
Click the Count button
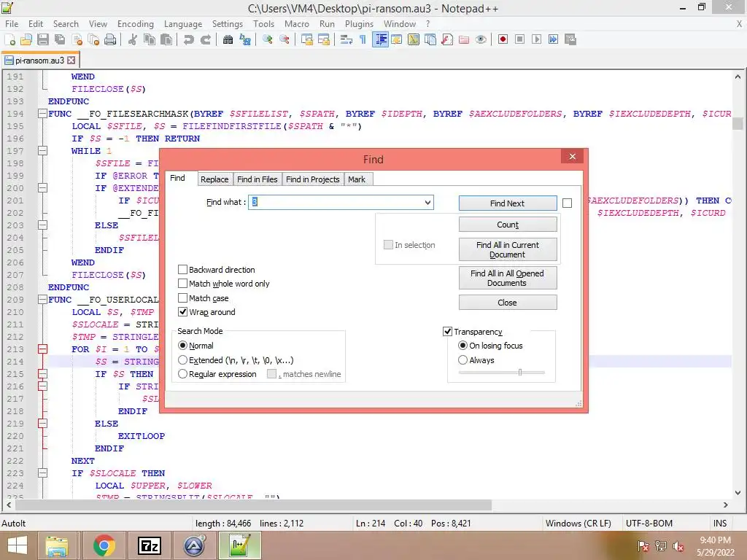point(508,225)
